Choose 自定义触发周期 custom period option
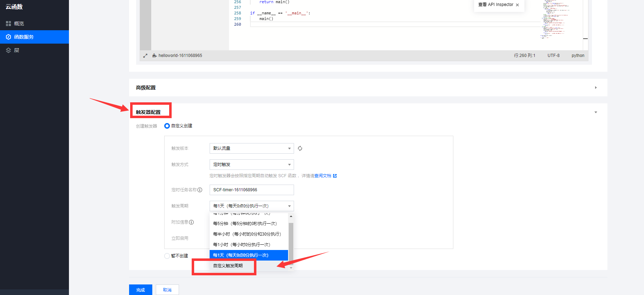Viewport: 644px width, 295px height. point(249,266)
